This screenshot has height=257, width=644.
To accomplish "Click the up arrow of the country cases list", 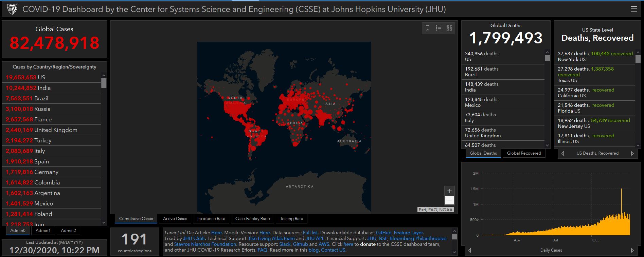I will (104, 76).
